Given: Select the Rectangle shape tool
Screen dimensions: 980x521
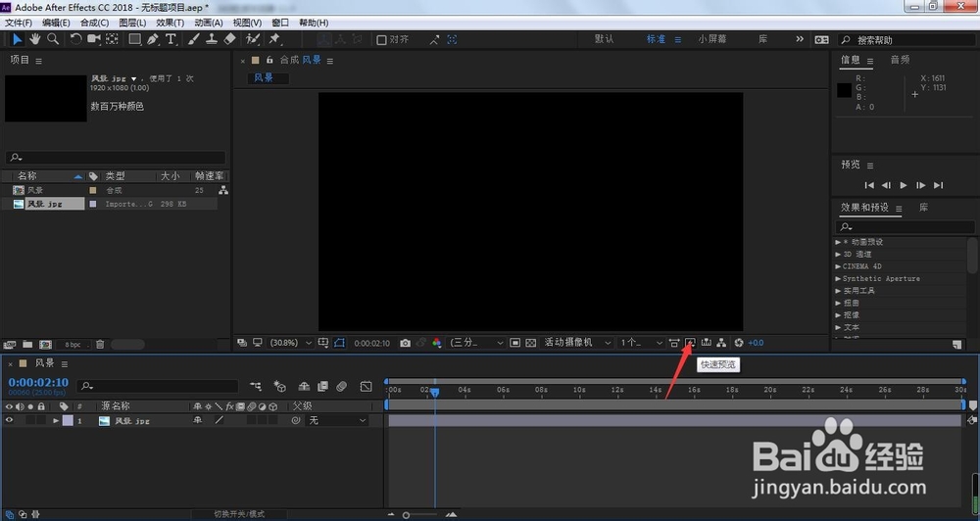Looking at the screenshot, I should pyautogui.click(x=134, y=39).
